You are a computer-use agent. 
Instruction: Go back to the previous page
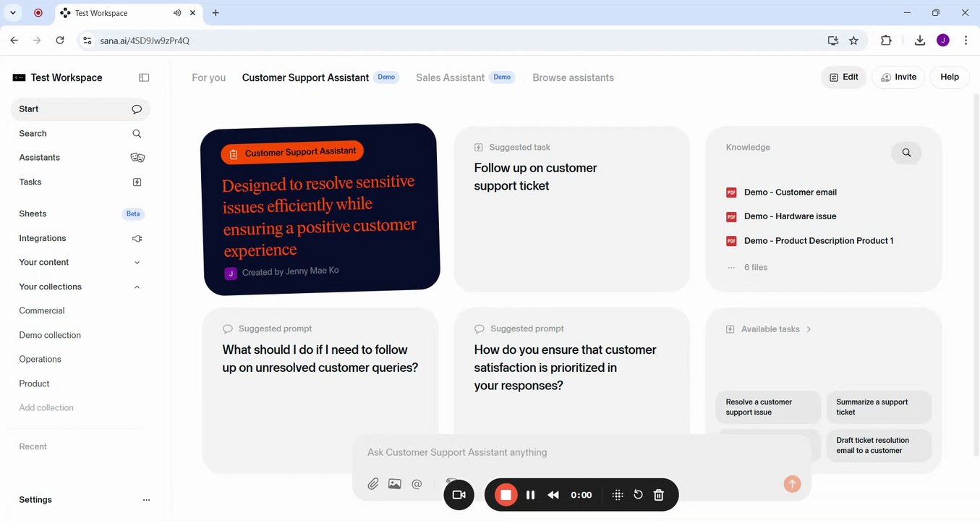click(14, 41)
